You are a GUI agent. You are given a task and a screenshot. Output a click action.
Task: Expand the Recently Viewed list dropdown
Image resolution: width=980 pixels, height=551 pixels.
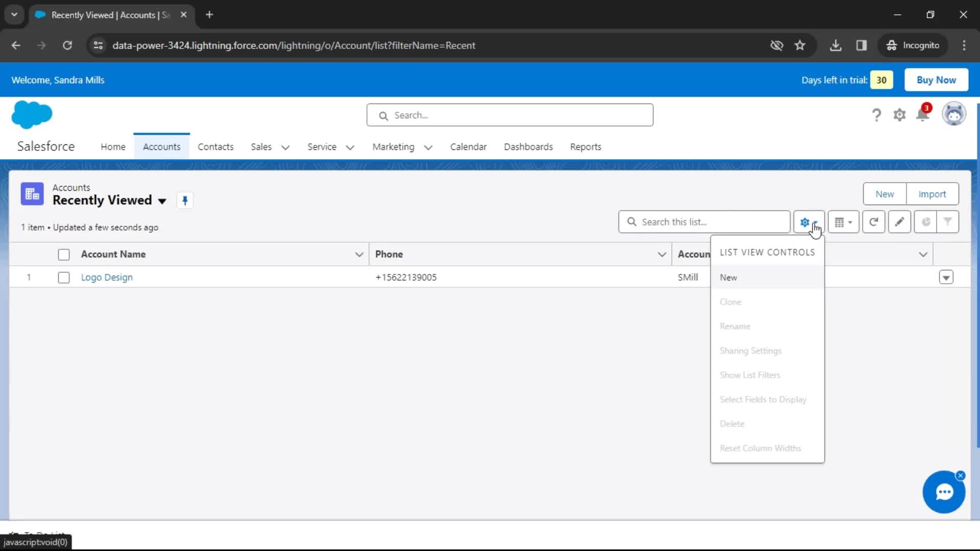162,201
